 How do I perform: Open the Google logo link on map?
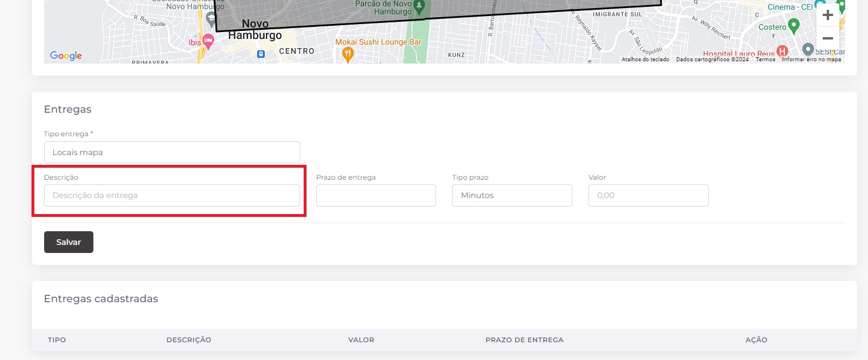[x=66, y=56]
